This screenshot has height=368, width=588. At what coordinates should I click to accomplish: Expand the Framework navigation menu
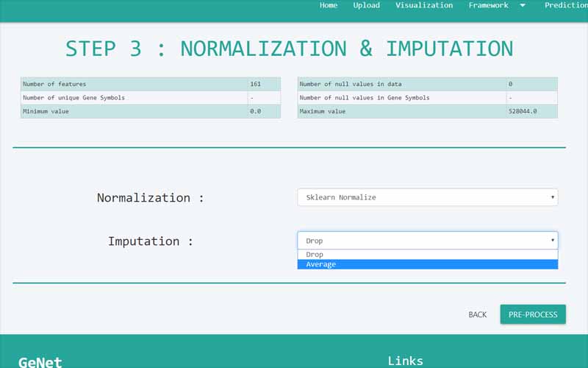pyautogui.click(x=489, y=6)
